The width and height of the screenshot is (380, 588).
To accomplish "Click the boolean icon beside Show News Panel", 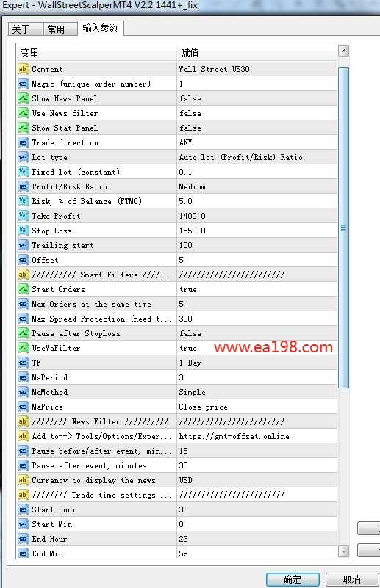I will point(23,98).
